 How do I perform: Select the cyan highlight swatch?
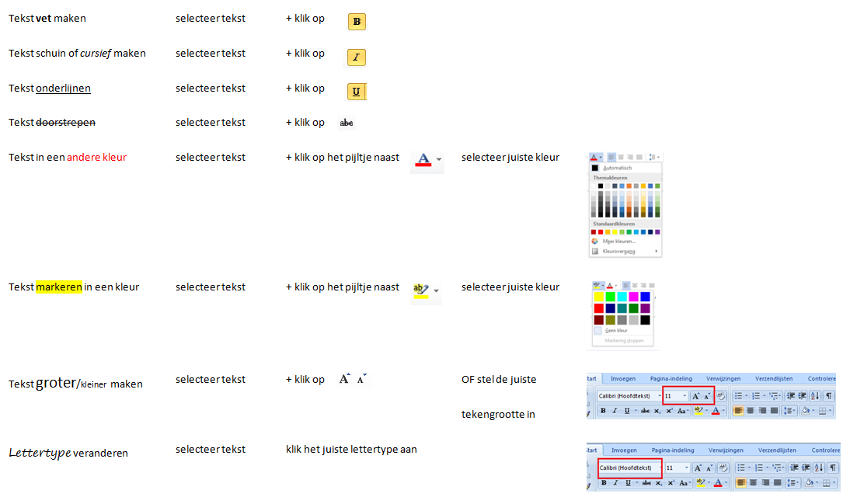pyautogui.click(x=622, y=297)
